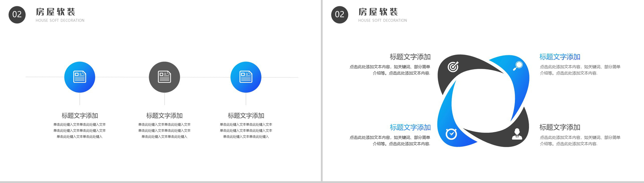Select the gray document icon circle
The width and height of the screenshot is (644, 183).
pos(164,77)
